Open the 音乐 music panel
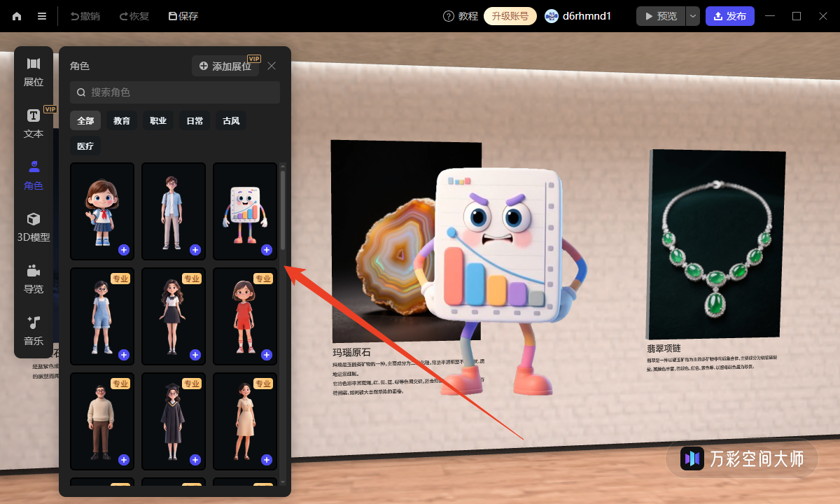 [34, 331]
